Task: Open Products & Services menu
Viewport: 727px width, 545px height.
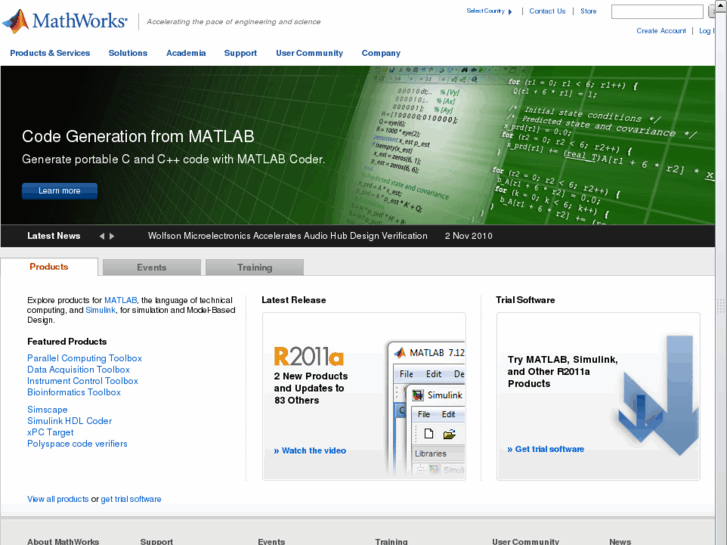Action: [x=50, y=53]
